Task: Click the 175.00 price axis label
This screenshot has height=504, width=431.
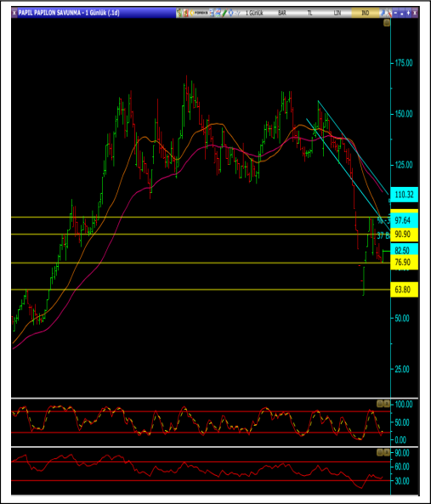Action: tap(403, 63)
